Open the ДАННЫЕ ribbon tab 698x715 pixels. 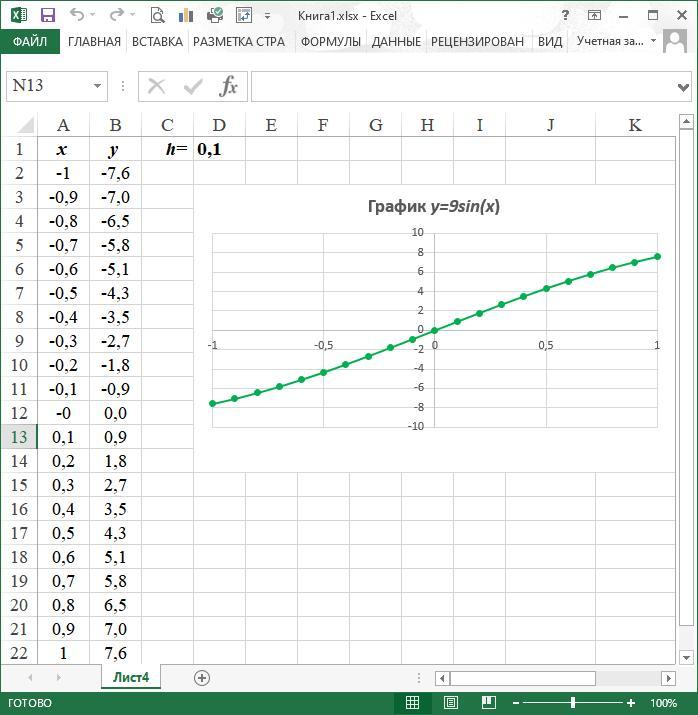pos(396,41)
